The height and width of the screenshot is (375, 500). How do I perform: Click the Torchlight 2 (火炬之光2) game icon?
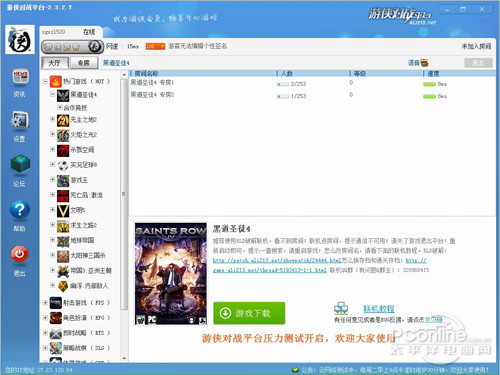click(63, 135)
